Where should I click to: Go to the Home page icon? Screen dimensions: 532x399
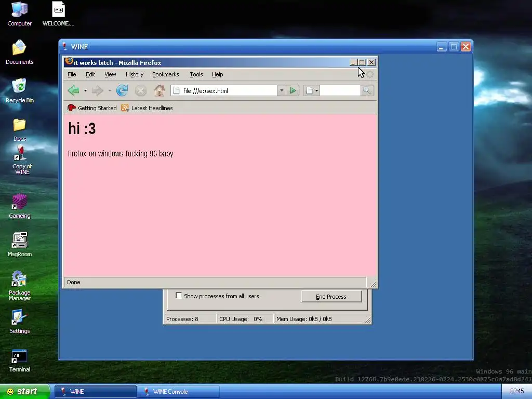159,90
